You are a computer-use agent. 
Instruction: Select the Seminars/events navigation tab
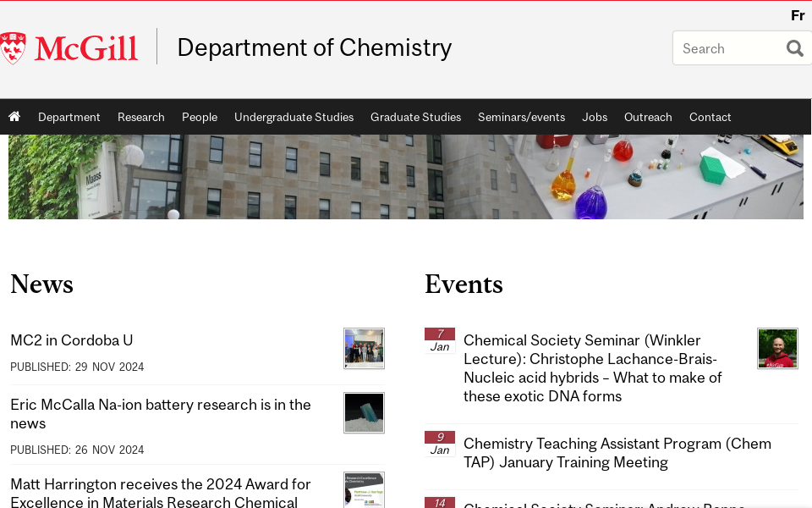tap(521, 117)
